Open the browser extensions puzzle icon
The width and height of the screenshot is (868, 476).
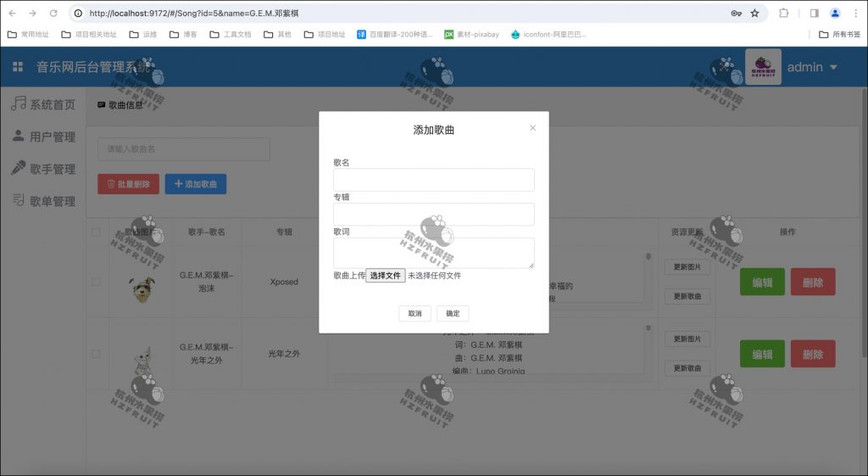click(783, 13)
